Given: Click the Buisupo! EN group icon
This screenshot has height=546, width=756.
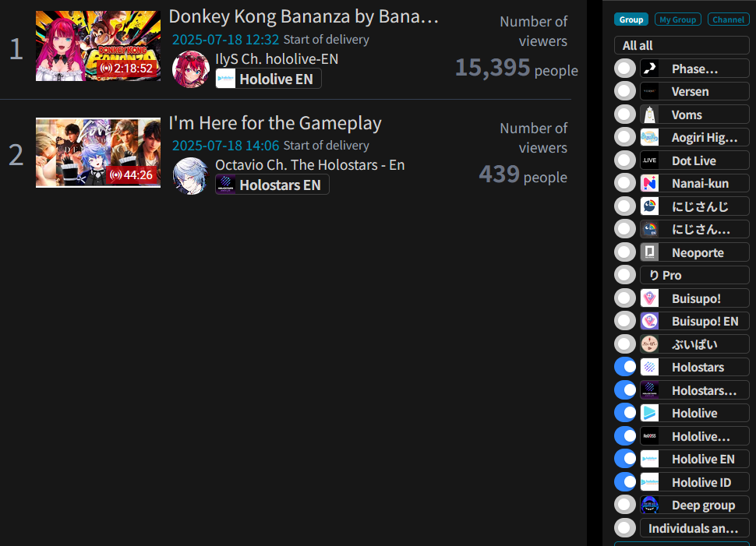Looking at the screenshot, I should [649, 321].
